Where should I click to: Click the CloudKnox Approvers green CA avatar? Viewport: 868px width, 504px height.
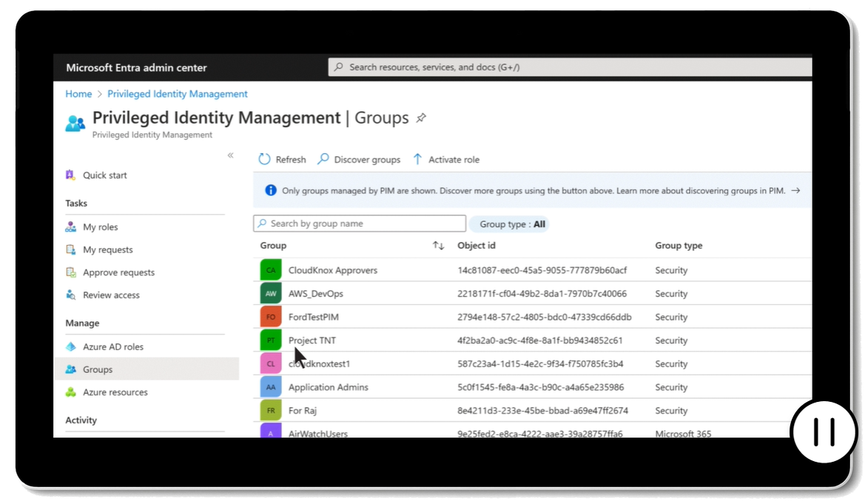point(271,270)
